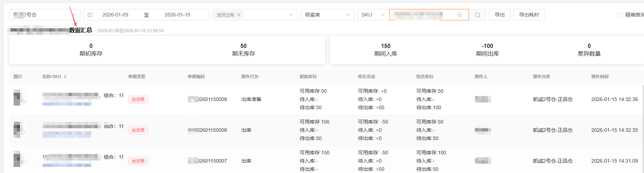Clear the SKU search input text
Screen dimensions: 644x173
pos(460,15)
